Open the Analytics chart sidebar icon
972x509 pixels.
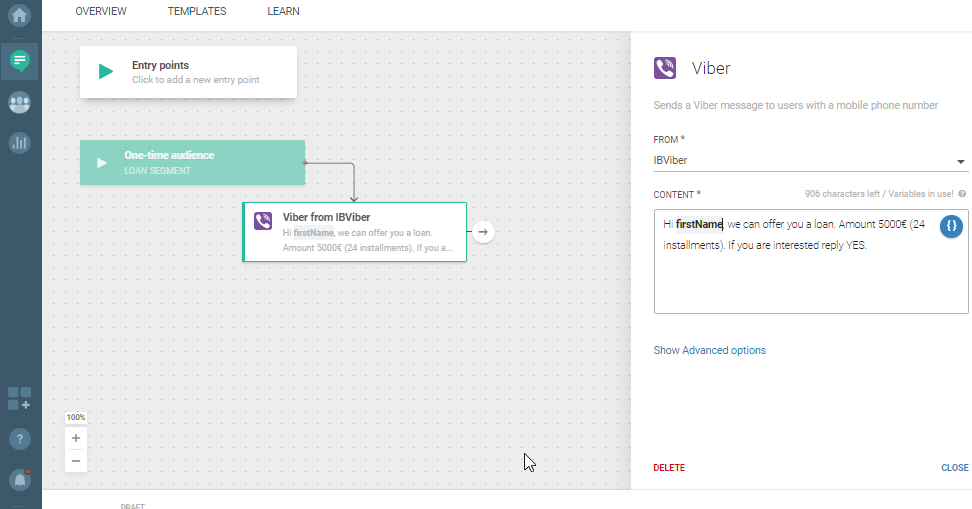pos(19,143)
